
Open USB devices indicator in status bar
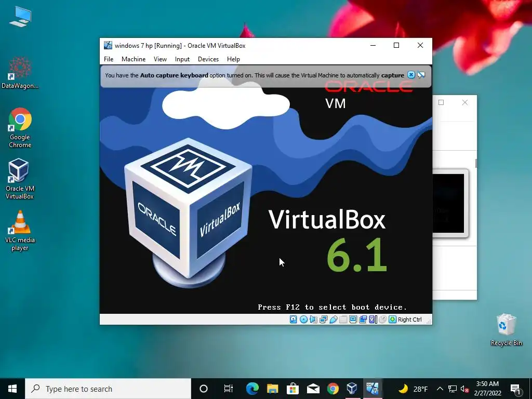click(x=333, y=320)
